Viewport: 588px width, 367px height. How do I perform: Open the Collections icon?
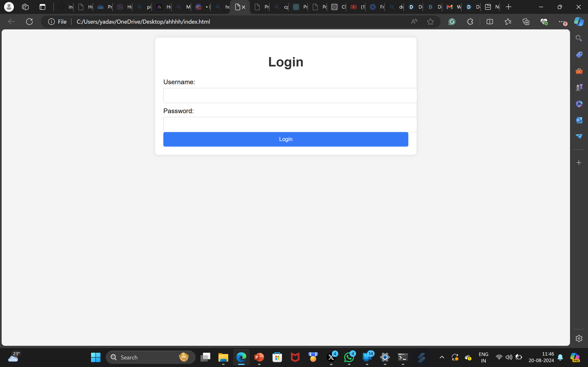(x=526, y=22)
